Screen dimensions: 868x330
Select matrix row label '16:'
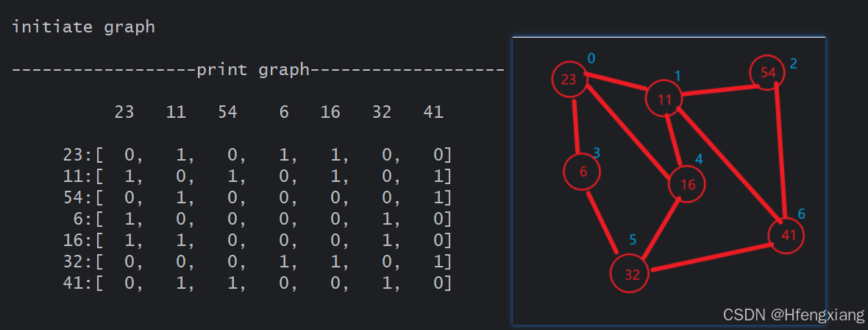78,241
